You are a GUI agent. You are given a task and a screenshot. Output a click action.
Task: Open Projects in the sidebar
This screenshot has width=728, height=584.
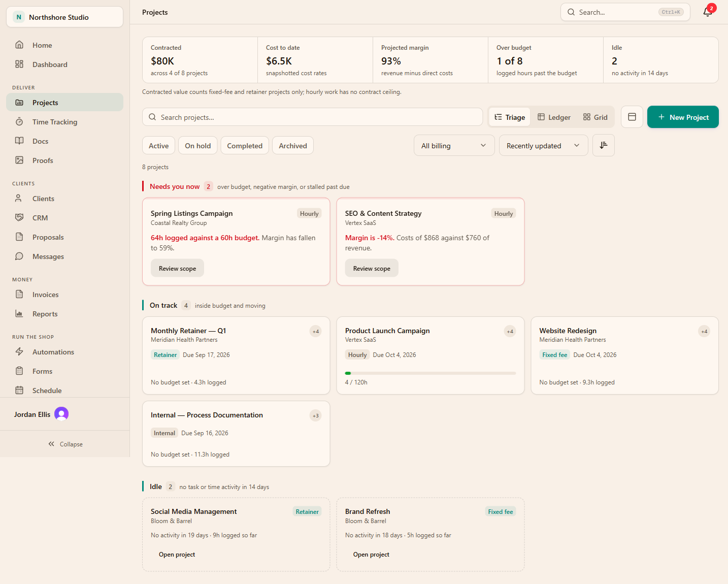[64, 102]
